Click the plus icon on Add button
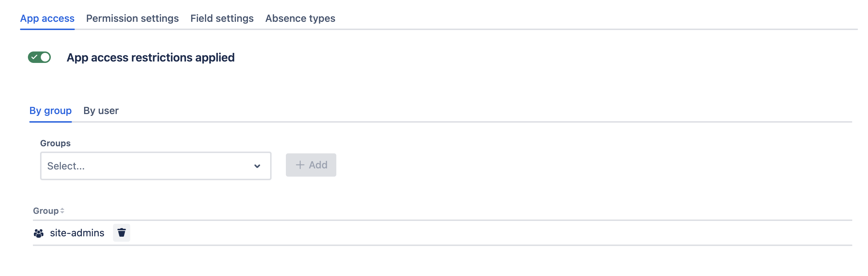 [300, 165]
